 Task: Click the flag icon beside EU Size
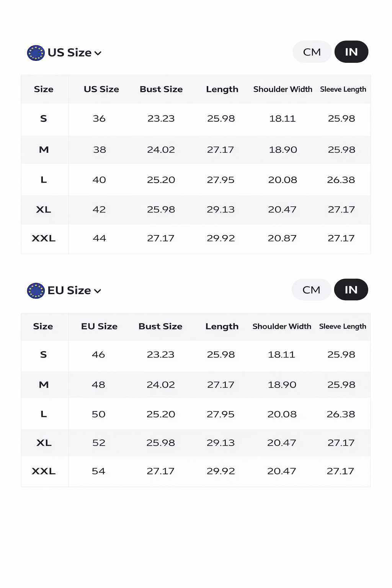click(x=36, y=291)
